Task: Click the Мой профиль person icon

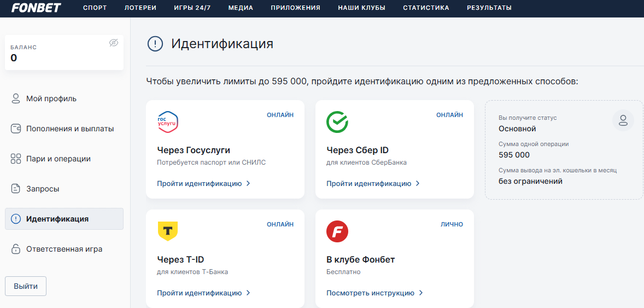Action: click(x=16, y=98)
